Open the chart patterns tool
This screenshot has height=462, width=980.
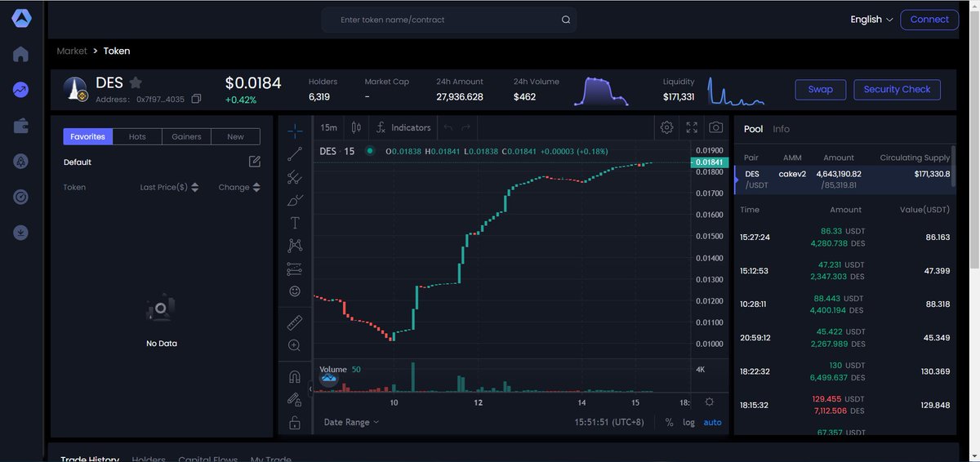pyautogui.click(x=295, y=245)
